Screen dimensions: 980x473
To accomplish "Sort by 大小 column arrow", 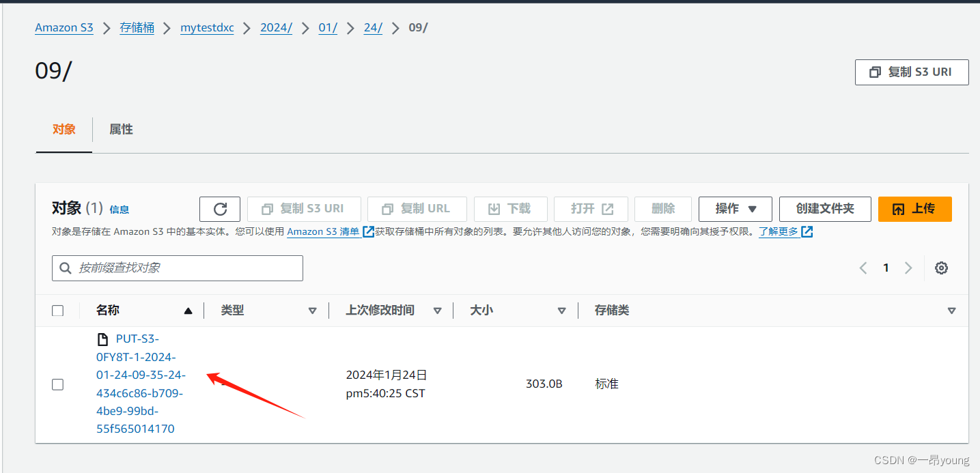I will [561, 311].
